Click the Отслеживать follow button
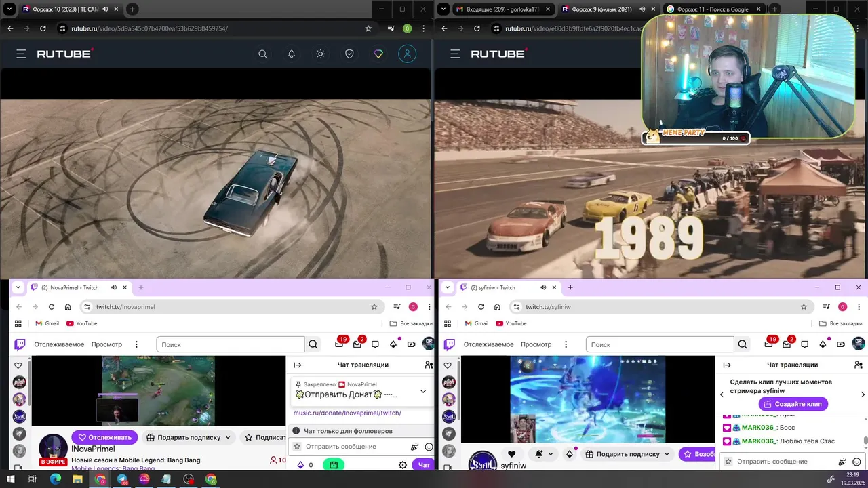 click(x=104, y=437)
